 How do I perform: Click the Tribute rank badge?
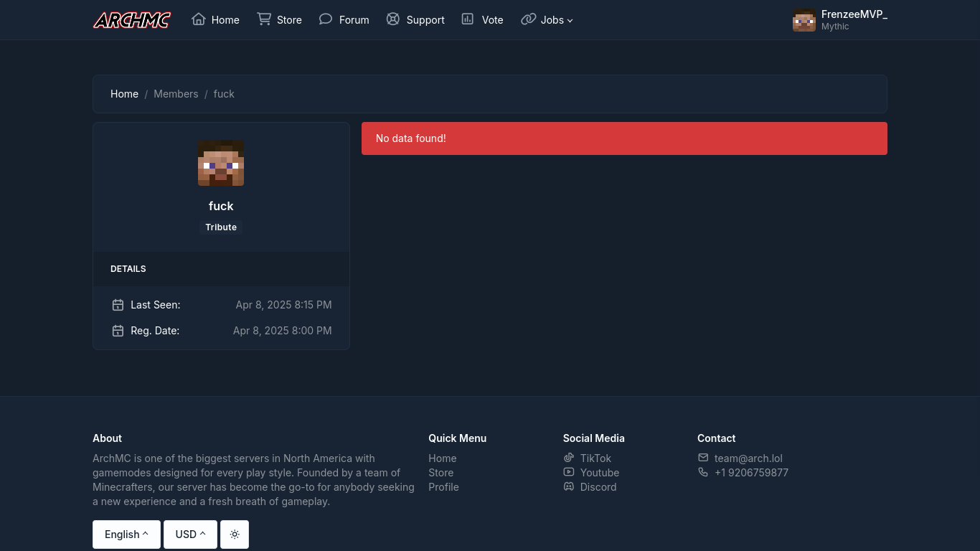(221, 227)
